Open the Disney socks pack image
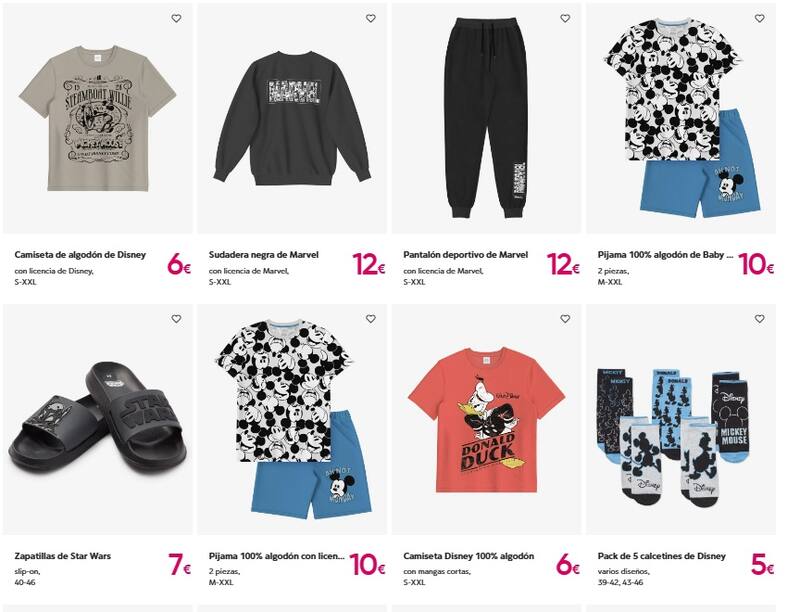The width and height of the screenshot is (800, 612). coord(681,419)
